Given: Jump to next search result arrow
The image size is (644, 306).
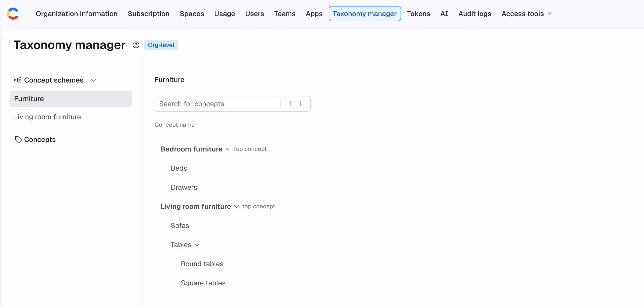Looking at the screenshot, I should [x=301, y=104].
